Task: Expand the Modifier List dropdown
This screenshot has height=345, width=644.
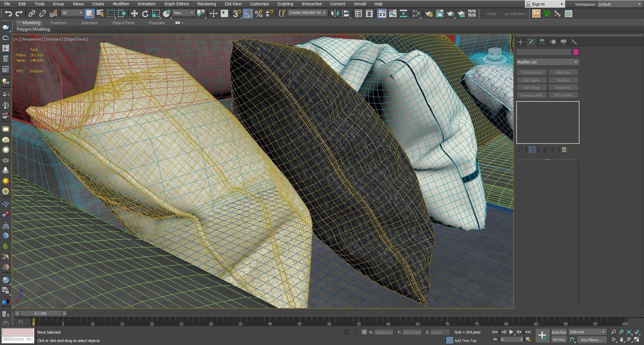Action: [x=547, y=62]
